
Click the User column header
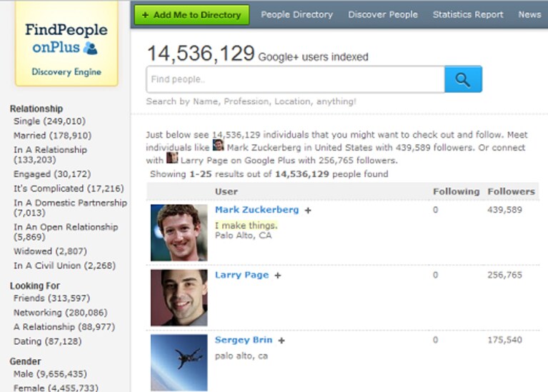point(226,191)
